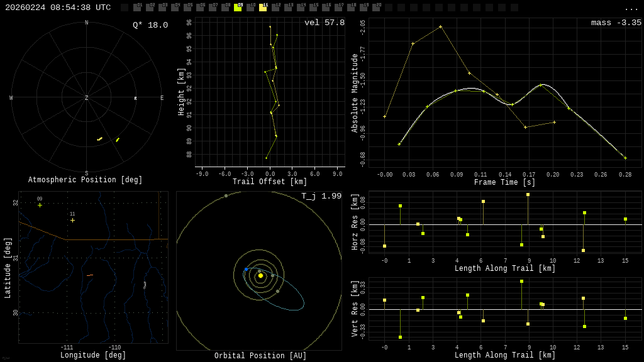Click the peak point of yellow magnitude curve
This screenshot has height=362, width=644.
coord(441,26)
